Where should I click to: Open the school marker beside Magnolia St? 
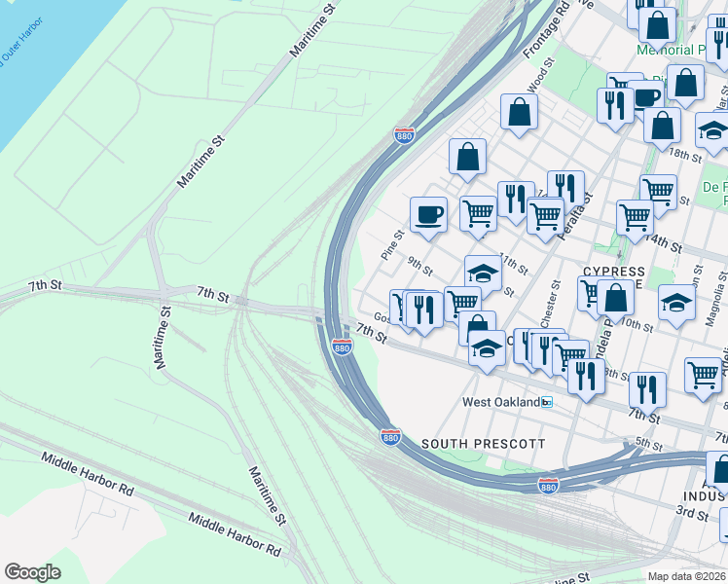point(676,305)
